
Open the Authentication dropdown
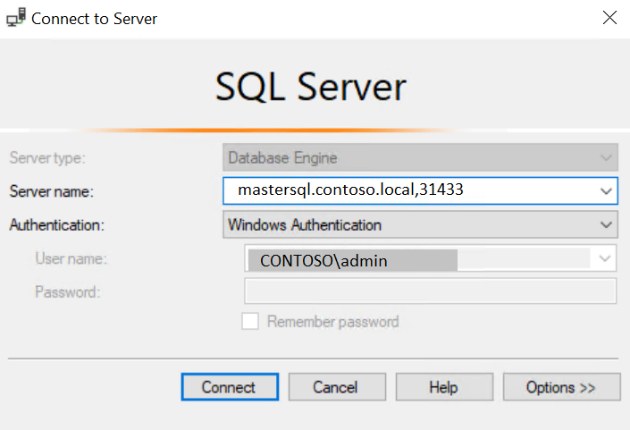pyautogui.click(x=420, y=225)
